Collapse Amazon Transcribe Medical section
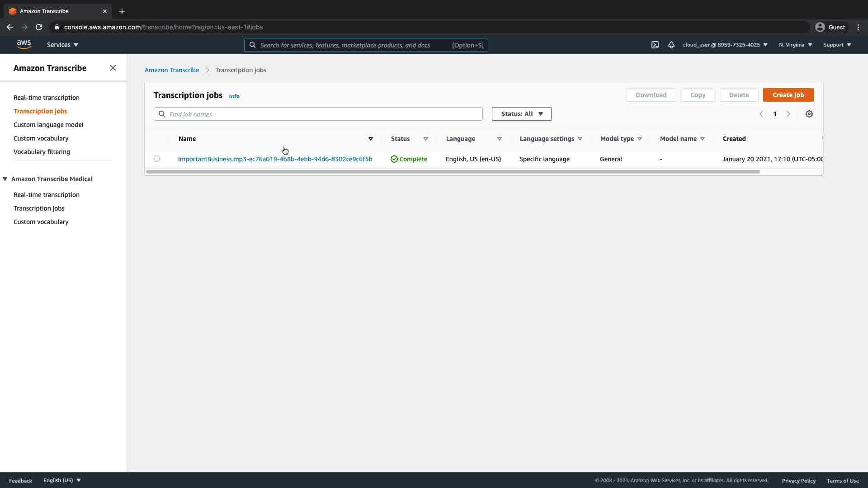 pyautogui.click(x=5, y=179)
